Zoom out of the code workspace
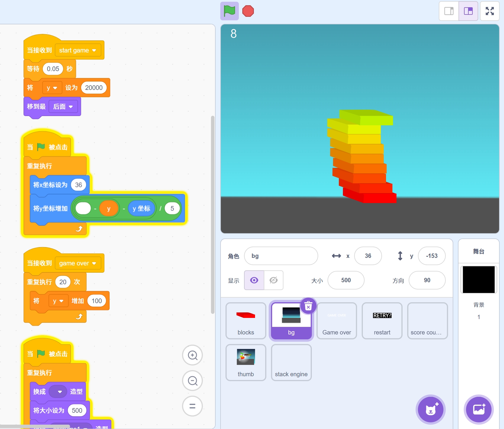The height and width of the screenshot is (429, 504). (x=192, y=381)
